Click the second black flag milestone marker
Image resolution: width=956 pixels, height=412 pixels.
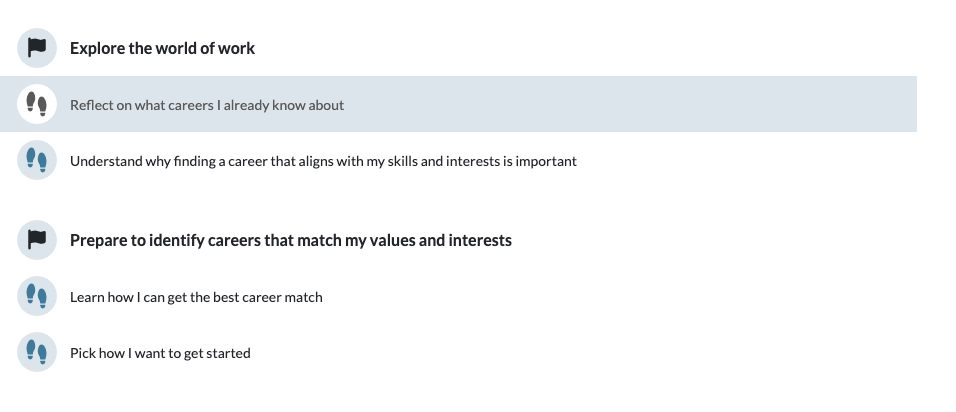coord(37,240)
